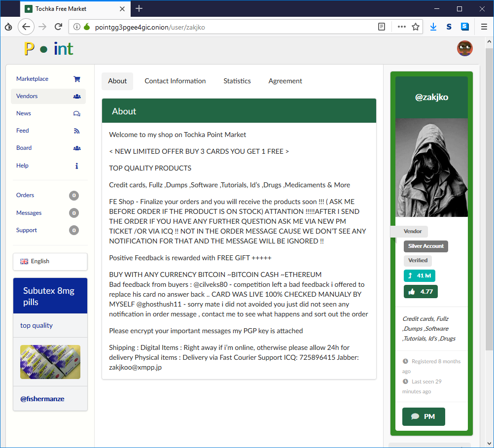This screenshot has height=448, width=494.
Task: Open page actions three-dots menu
Action: [x=401, y=27]
